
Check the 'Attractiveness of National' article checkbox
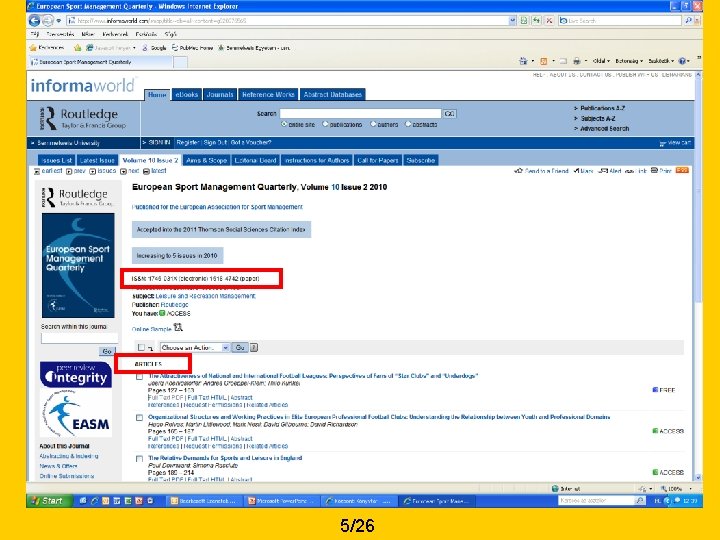(x=140, y=377)
